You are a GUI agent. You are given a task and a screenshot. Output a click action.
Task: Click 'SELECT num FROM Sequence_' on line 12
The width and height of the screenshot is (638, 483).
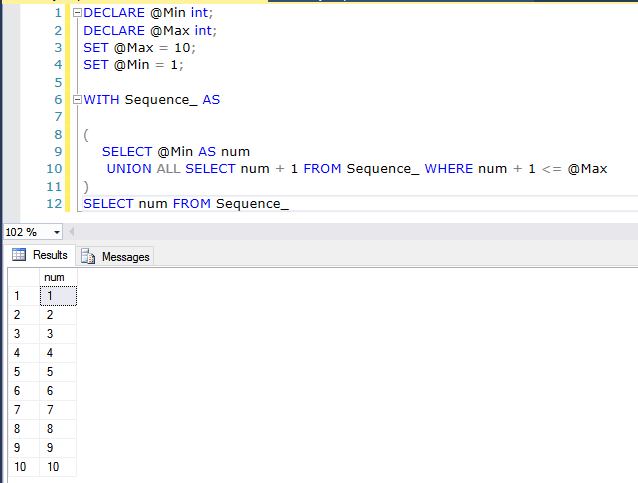point(186,204)
